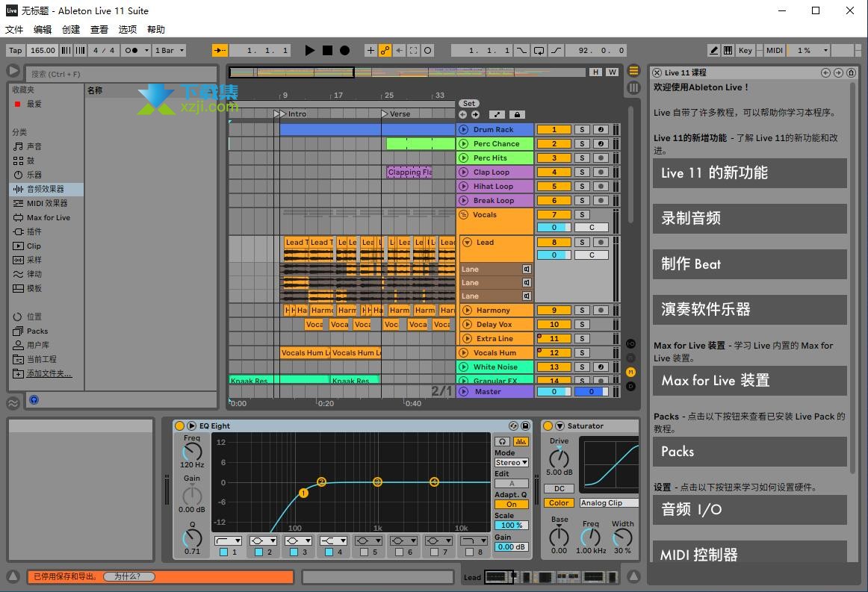This screenshot has height=592, width=868.
Task: Open the 制作 Beat lesson
Action: (749, 264)
